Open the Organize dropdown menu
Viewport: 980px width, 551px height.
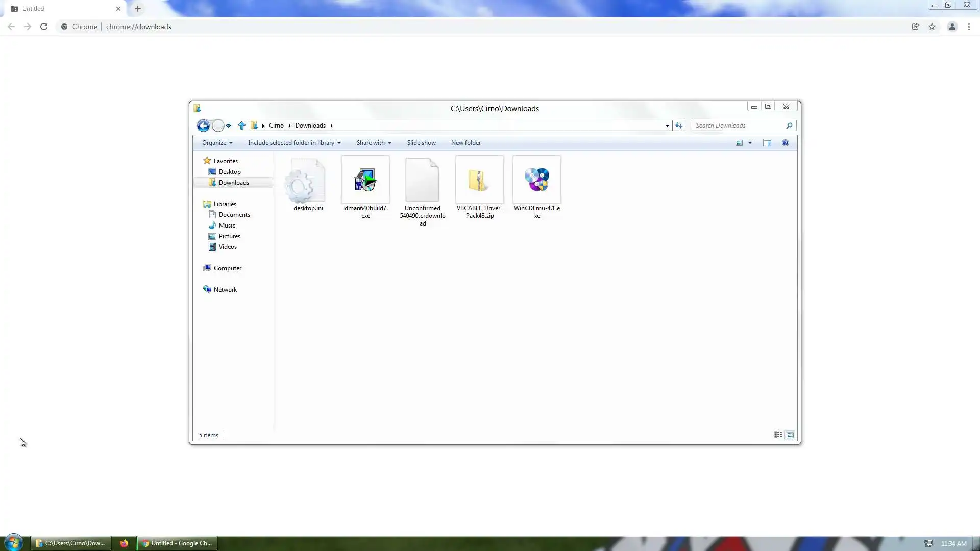point(217,143)
